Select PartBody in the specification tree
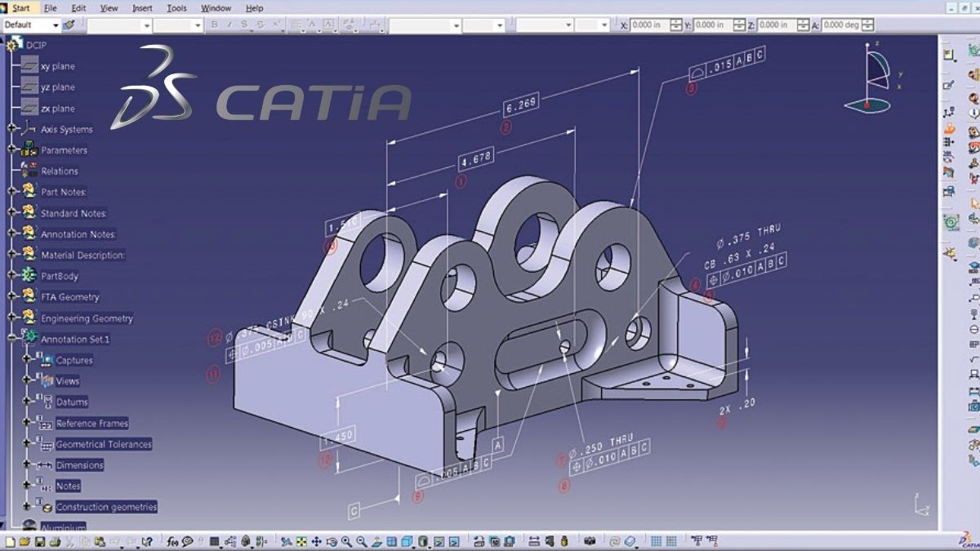980x551 pixels. (x=60, y=276)
